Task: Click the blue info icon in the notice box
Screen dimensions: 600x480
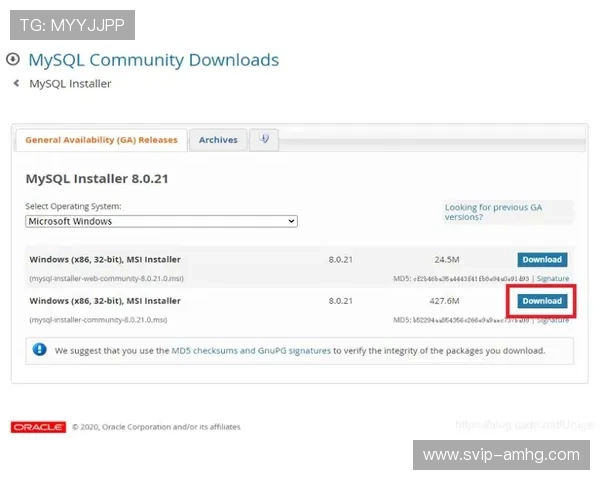Action: click(x=39, y=350)
